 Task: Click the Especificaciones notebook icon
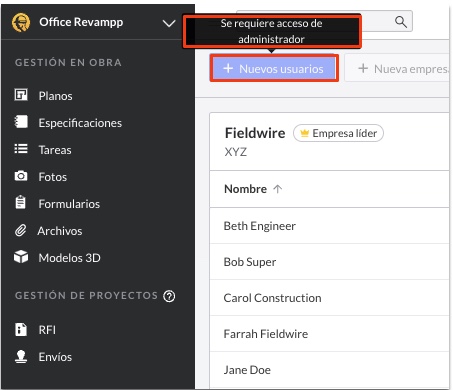21,122
